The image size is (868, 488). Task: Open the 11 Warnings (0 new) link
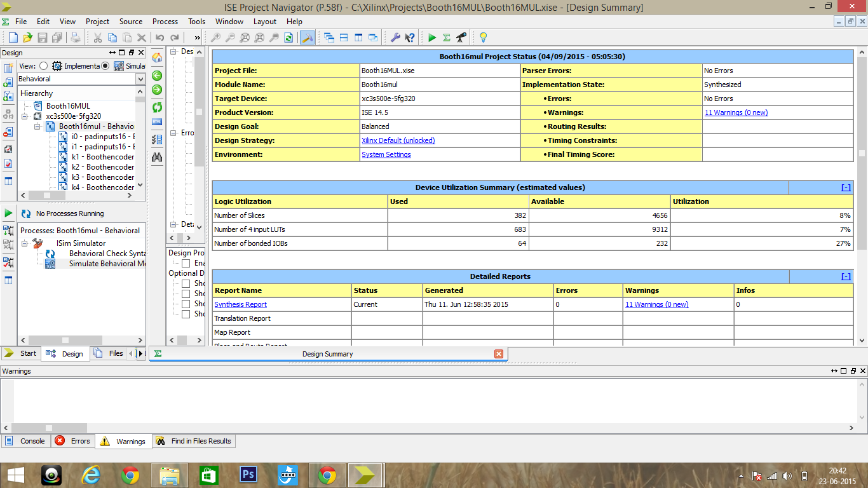tap(736, 112)
